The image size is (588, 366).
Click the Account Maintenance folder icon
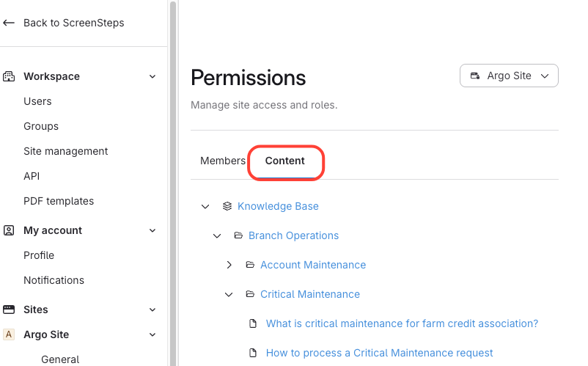(250, 265)
